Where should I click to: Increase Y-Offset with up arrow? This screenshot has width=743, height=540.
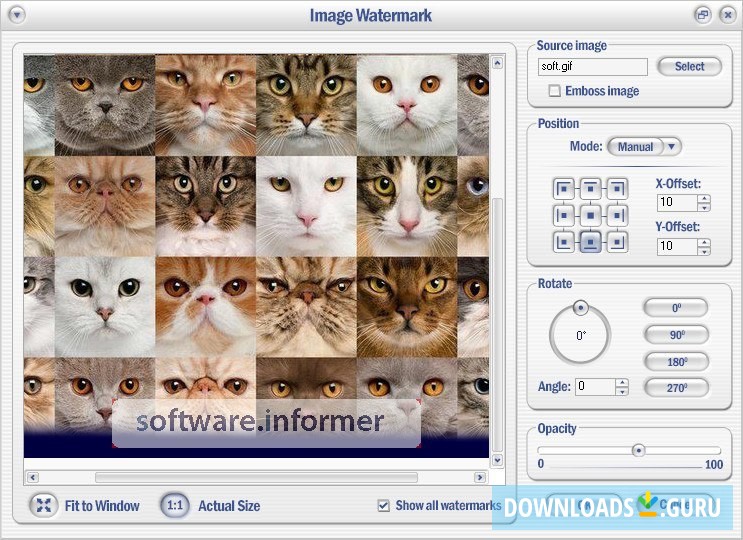tap(704, 242)
